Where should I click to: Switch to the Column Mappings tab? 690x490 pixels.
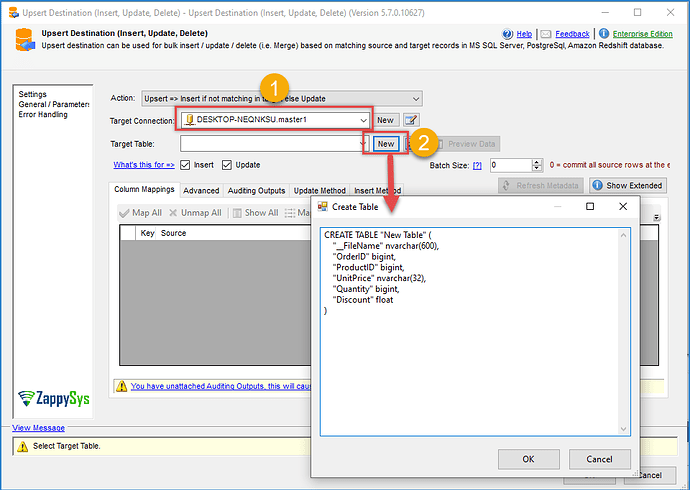tap(144, 190)
